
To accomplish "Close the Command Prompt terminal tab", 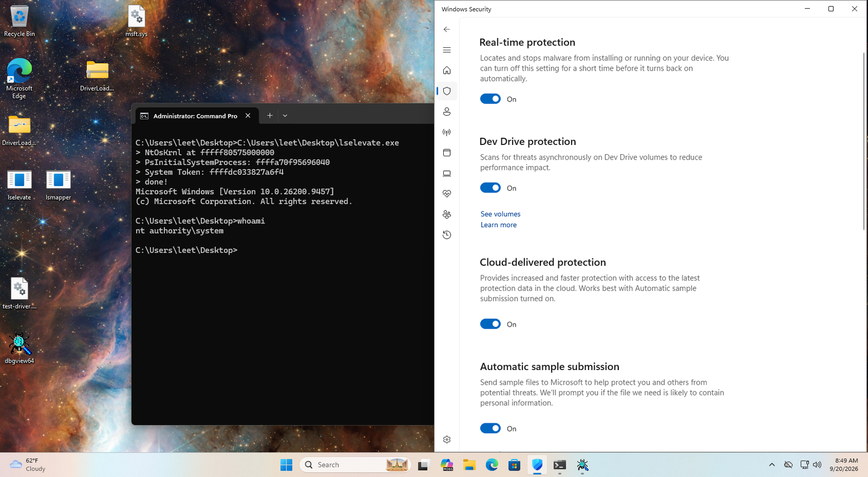I will click(248, 116).
